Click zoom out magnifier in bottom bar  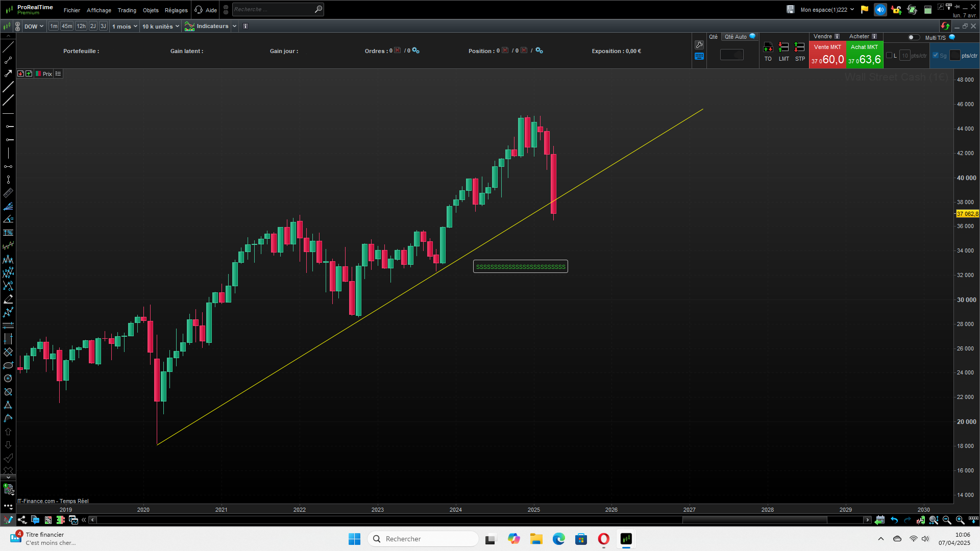click(947, 520)
